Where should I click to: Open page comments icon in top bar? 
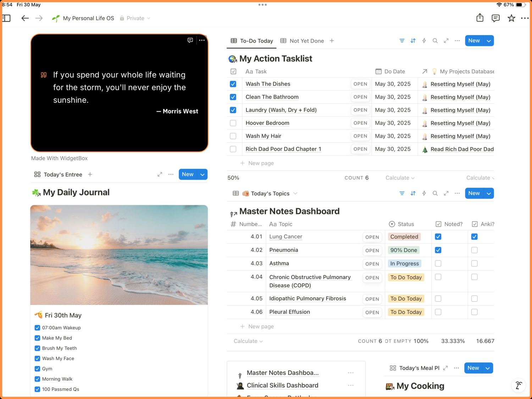pos(495,18)
